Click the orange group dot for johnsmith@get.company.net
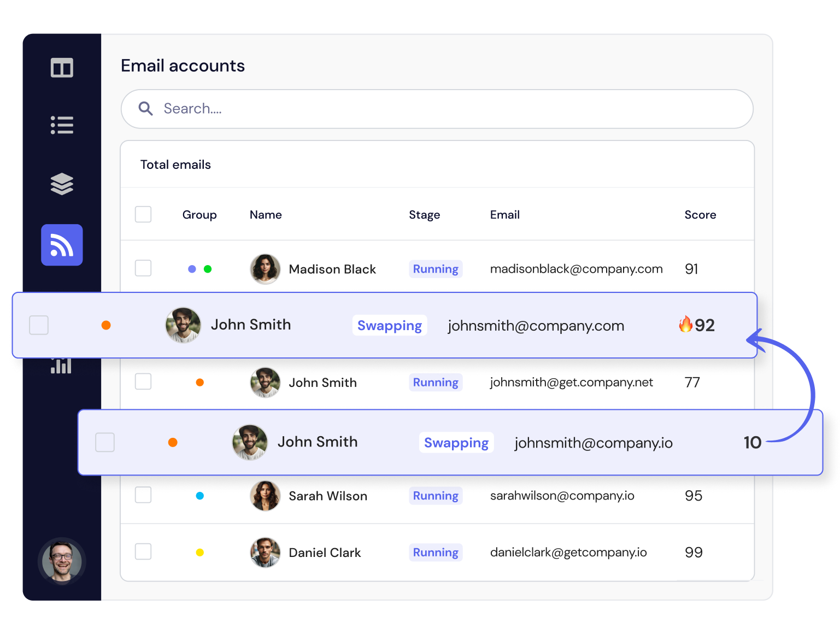The height and width of the screenshot is (634, 840). 200,383
